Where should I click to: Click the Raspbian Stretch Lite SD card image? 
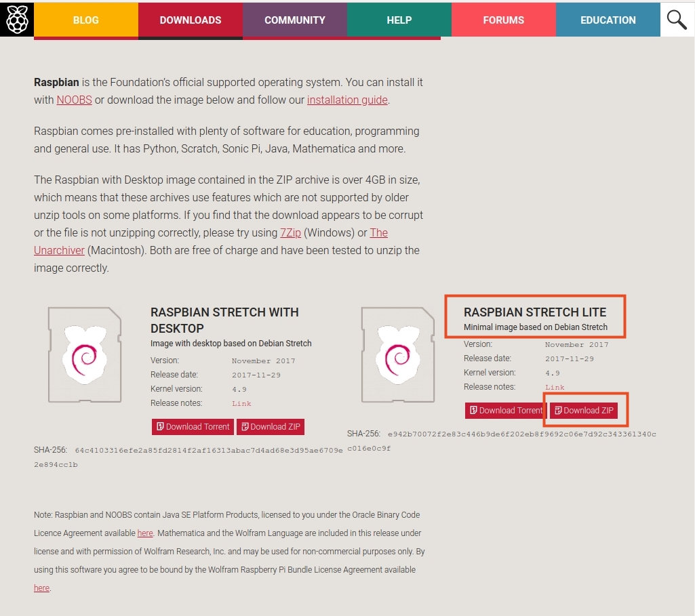click(398, 354)
